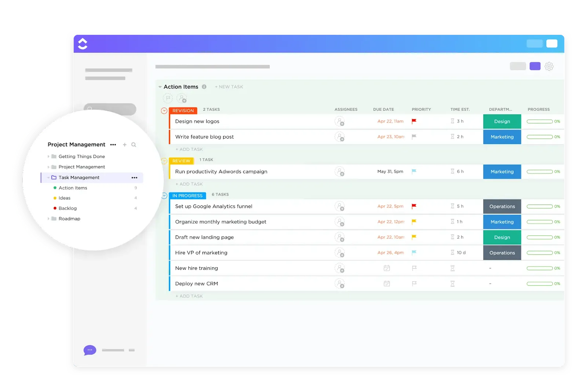Click + ADD TASK under IN PROGRESS group

pyautogui.click(x=189, y=296)
